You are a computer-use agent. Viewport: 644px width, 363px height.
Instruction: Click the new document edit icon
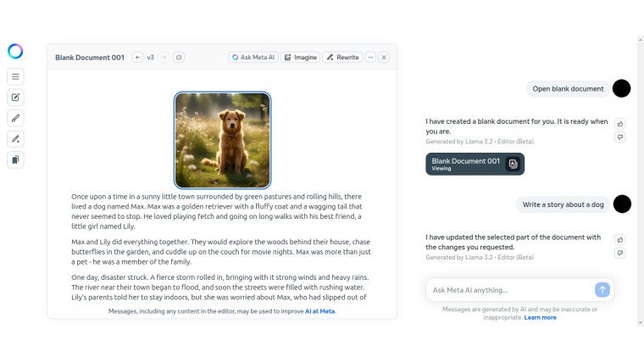(15, 98)
